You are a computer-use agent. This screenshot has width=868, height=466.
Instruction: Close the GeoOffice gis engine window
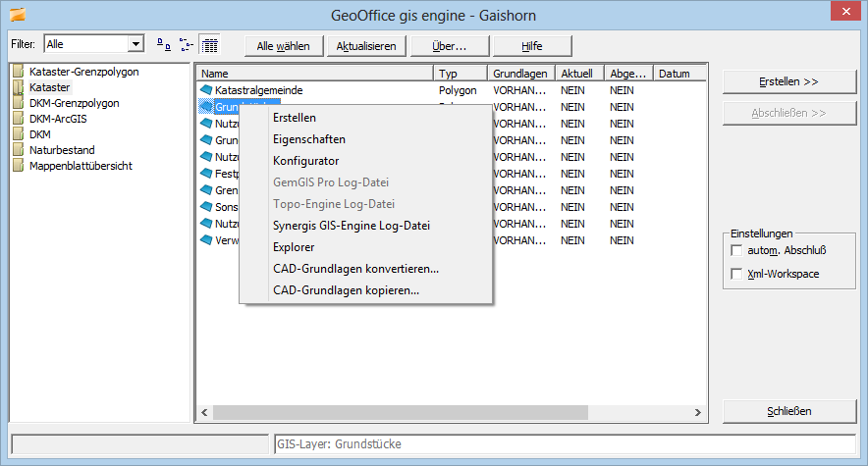coord(845,11)
